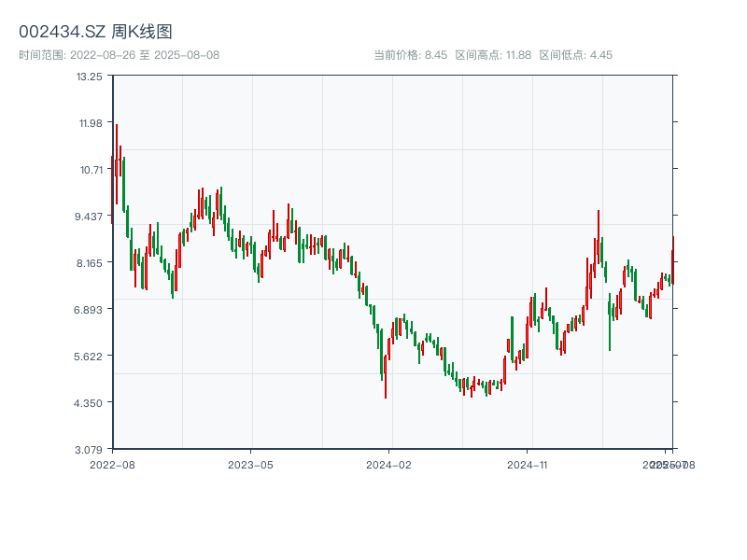The image size is (747, 560).
Task: Click the y-axis label 6.893
Action: (x=88, y=310)
